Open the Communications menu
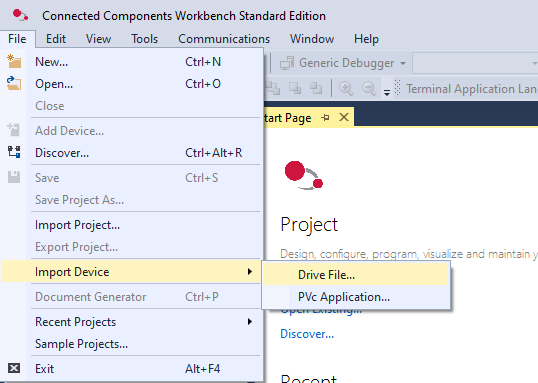This screenshot has height=383, width=538. point(224,39)
